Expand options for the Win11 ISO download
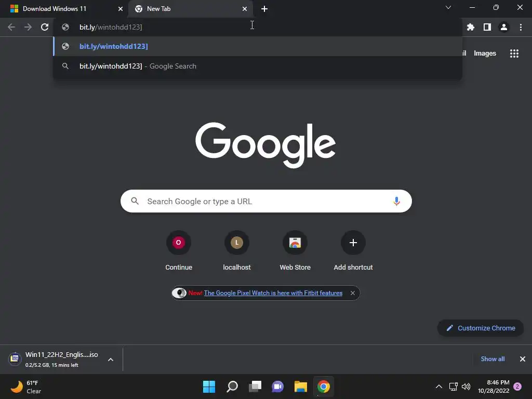Screen dimensions: 532x399 (111, 360)
